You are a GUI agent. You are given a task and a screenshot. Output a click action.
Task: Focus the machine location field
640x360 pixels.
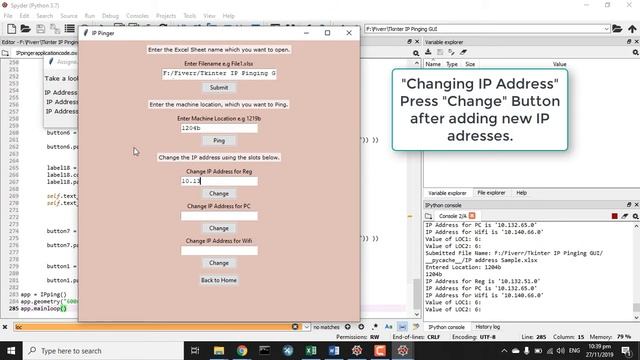[219, 128]
